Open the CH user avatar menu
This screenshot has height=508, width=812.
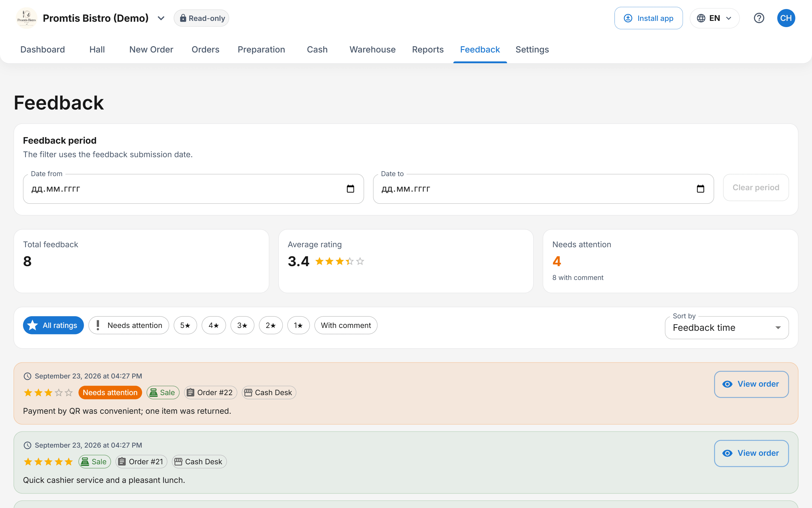pos(786,18)
